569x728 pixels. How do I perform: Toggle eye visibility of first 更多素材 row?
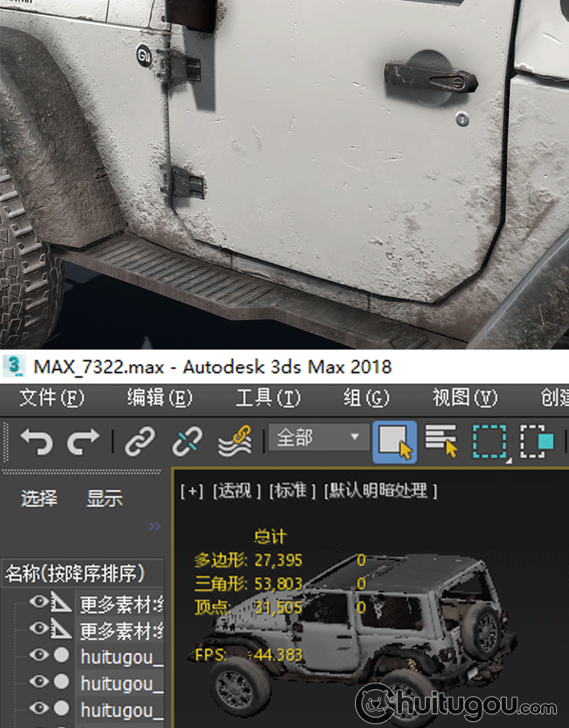pos(39,602)
